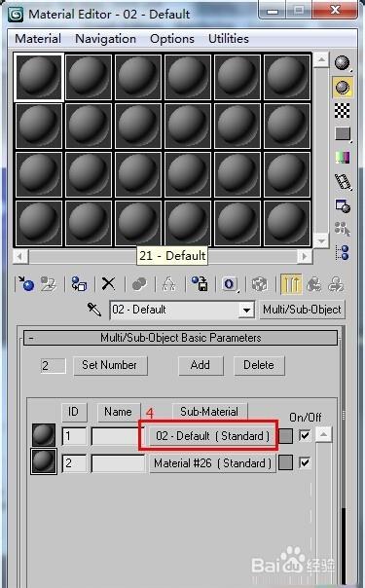Click sample slots scroll left arrow
This screenshot has height=588, width=365.
19,256
